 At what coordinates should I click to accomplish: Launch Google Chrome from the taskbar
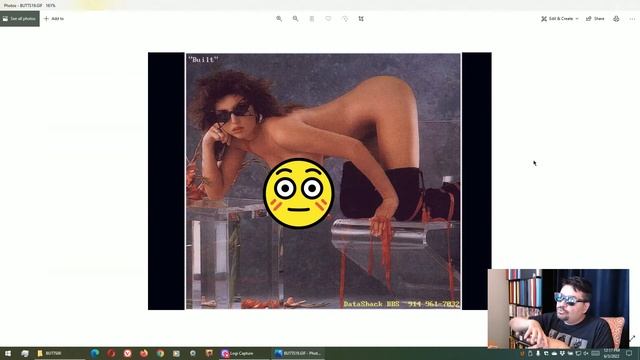(160, 353)
